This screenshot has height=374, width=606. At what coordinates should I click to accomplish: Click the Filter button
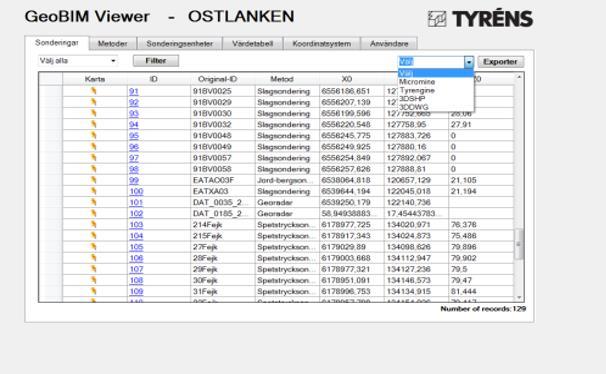point(156,61)
